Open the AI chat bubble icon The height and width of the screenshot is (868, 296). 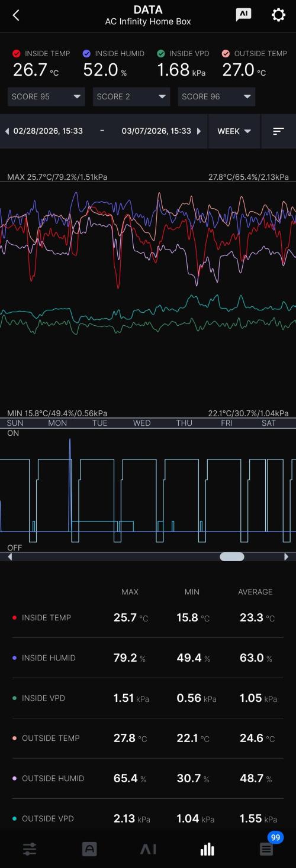pos(243,15)
